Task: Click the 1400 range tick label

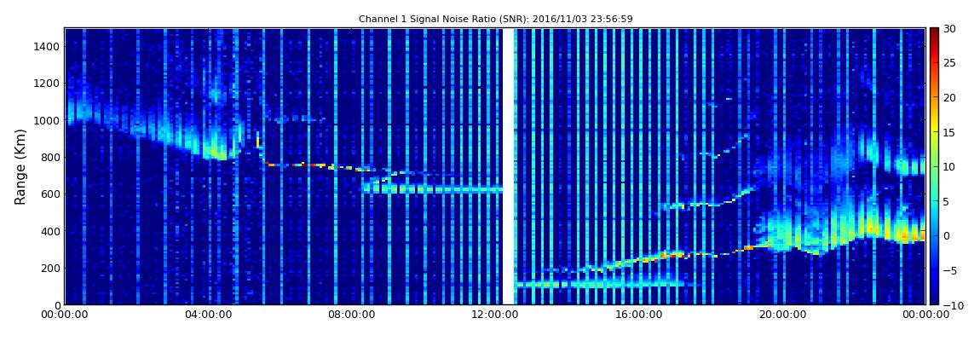Action: pyautogui.click(x=46, y=46)
